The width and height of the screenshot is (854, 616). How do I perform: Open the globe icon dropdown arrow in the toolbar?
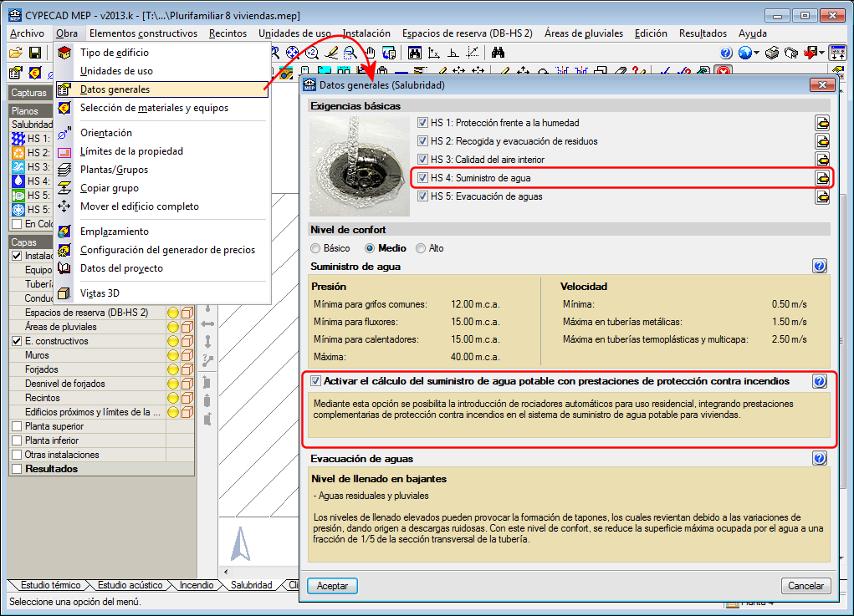pyautogui.click(x=756, y=53)
